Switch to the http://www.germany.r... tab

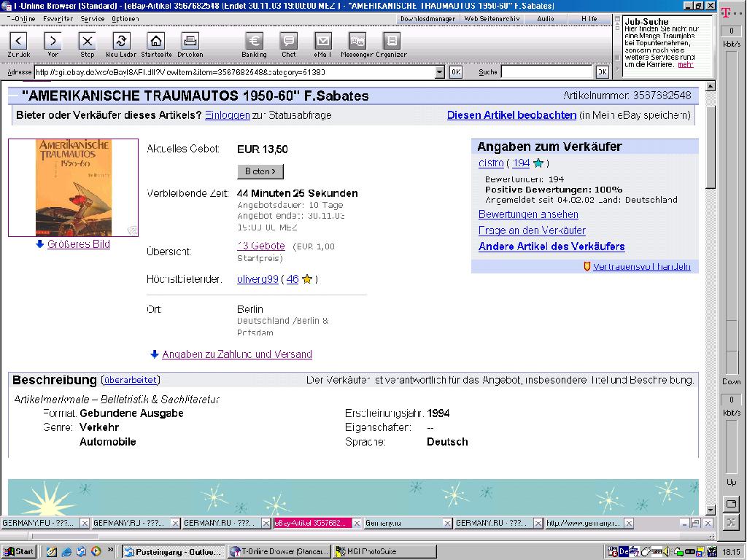[x=584, y=523]
